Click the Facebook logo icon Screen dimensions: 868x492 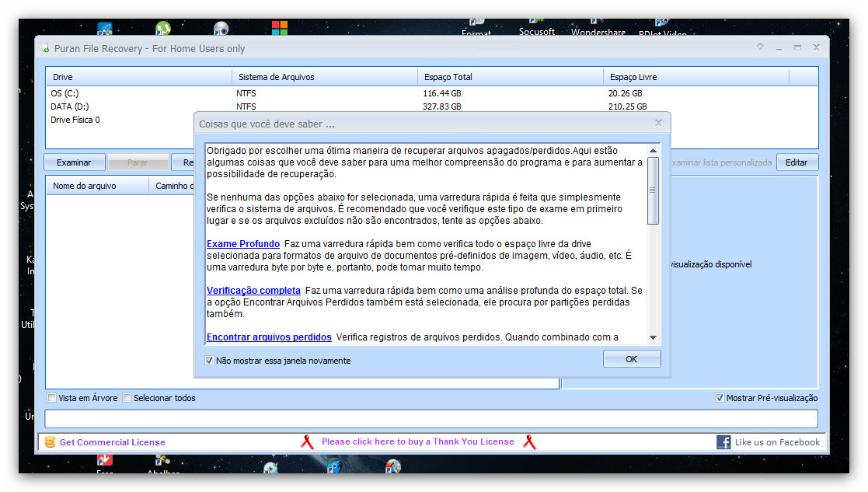click(723, 442)
